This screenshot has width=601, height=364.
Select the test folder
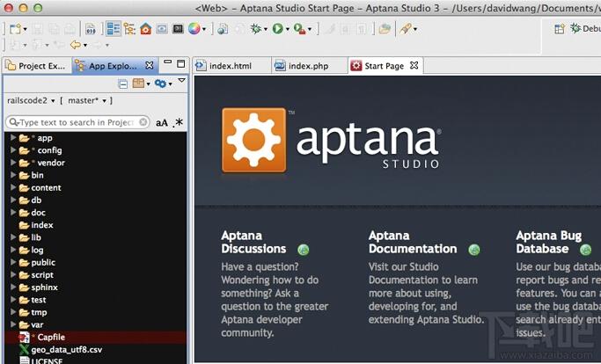33,300
